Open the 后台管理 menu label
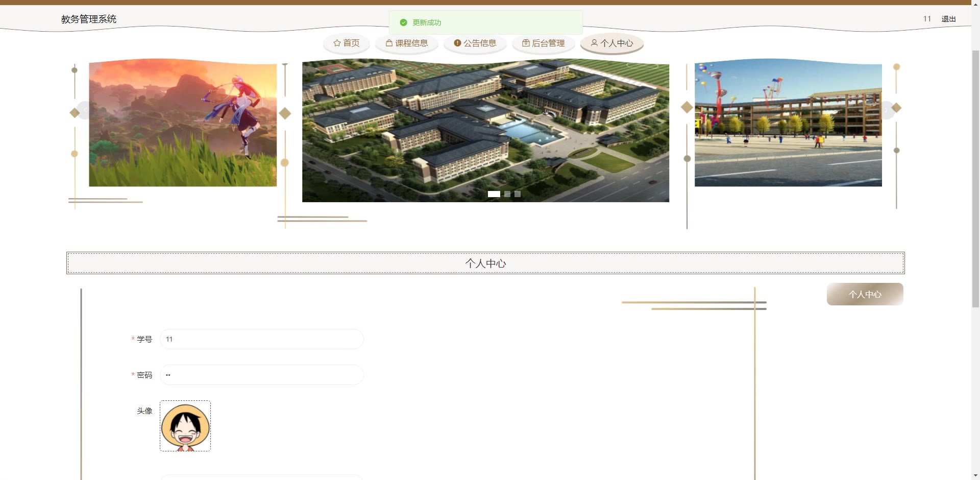980x480 pixels. tap(548, 43)
